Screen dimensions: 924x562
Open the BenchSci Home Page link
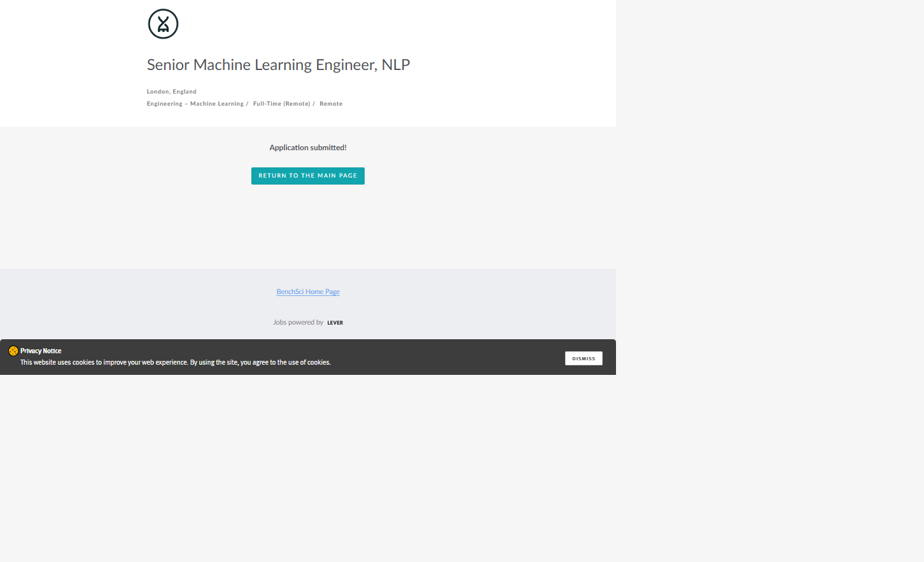click(308, 292)
